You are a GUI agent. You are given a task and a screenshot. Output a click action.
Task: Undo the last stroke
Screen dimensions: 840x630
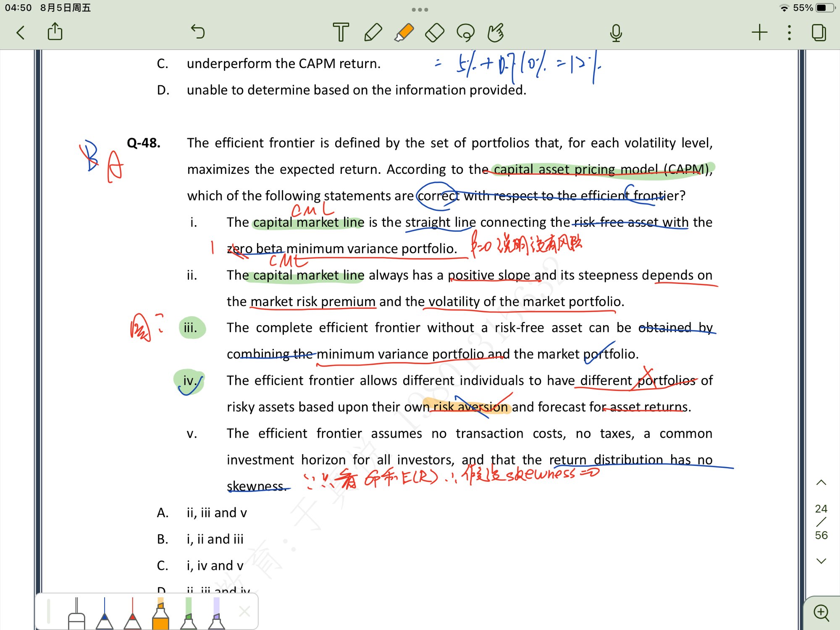[x=197, y=31]
